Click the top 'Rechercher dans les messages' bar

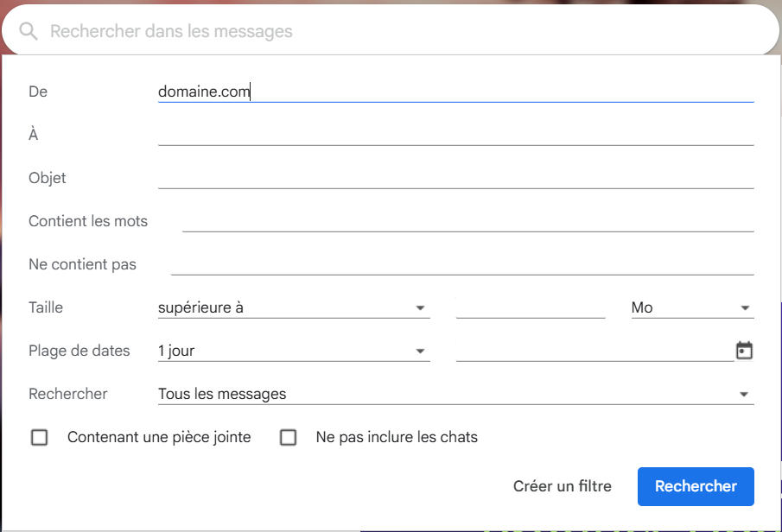pos(346,29)
